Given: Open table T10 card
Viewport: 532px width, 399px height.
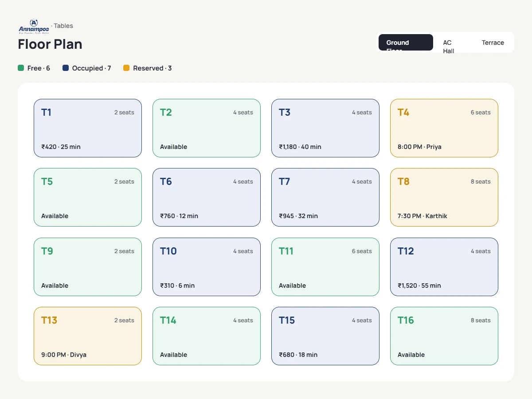Looking at the screenshot, I should point(207,267).
